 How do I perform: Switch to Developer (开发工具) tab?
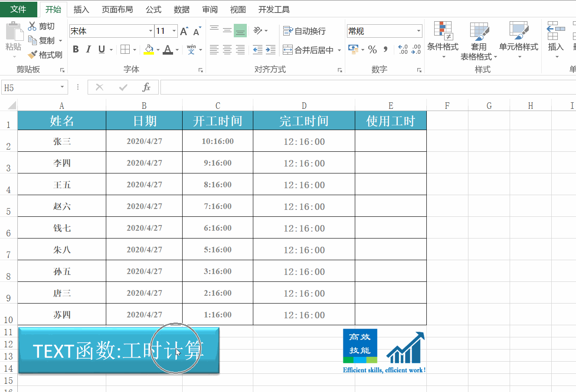(274, 10)
